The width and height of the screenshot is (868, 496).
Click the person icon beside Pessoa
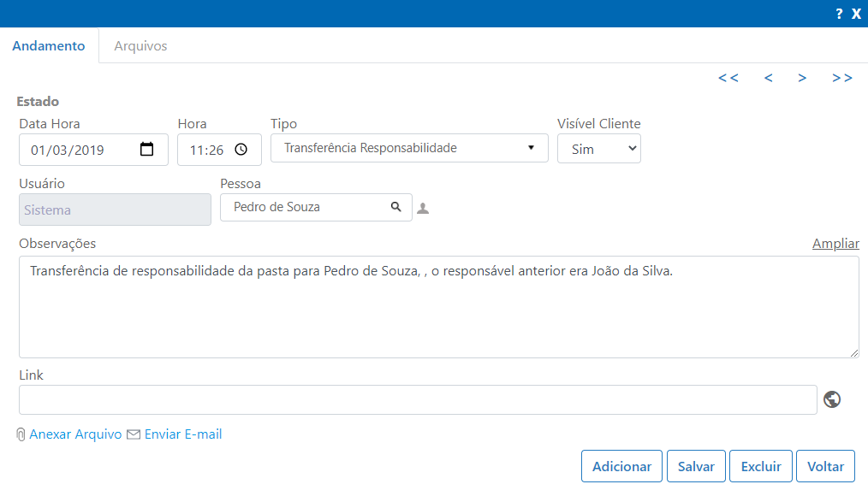tap(423, 209)
